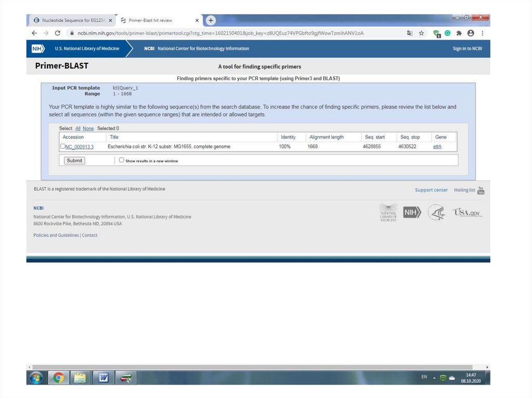
Task: Click the Identity column header
Action: point(288,137)
